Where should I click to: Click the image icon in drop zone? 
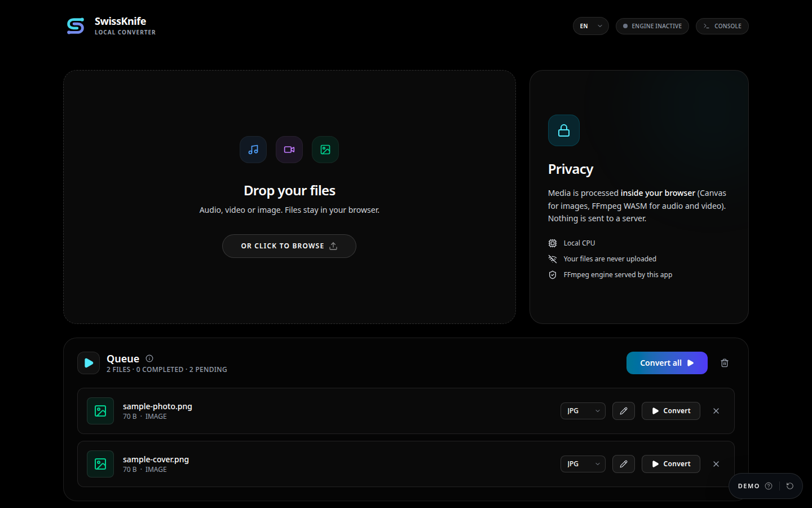pos(325,150)
